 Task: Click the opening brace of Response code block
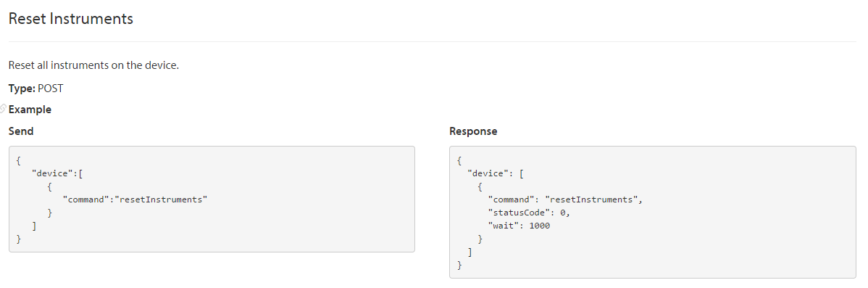(459, 160)
